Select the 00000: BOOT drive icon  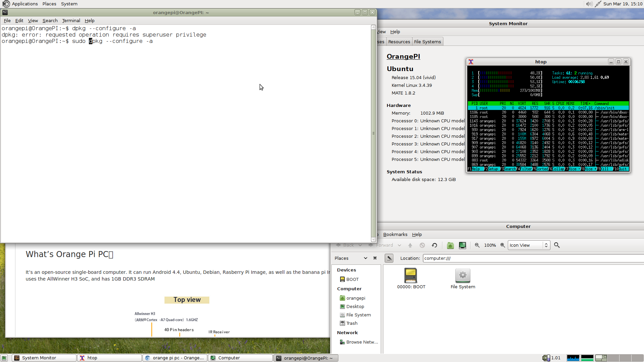click(x=411, y=278)
